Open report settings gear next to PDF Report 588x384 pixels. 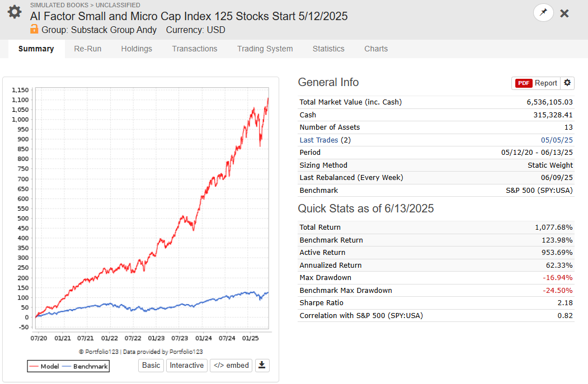[567, 83]
